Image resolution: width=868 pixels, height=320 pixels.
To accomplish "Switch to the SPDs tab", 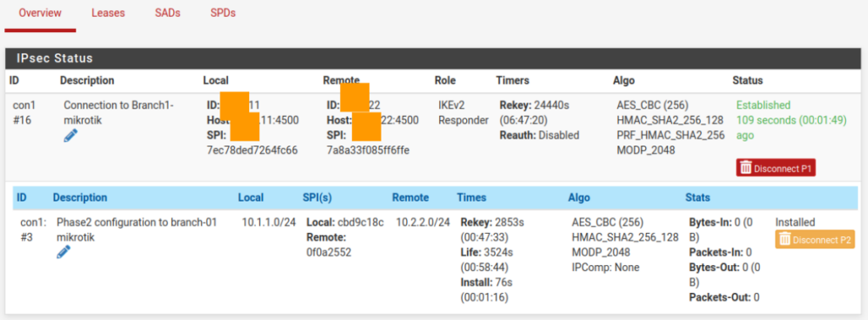I will click(x=223, y=14).
